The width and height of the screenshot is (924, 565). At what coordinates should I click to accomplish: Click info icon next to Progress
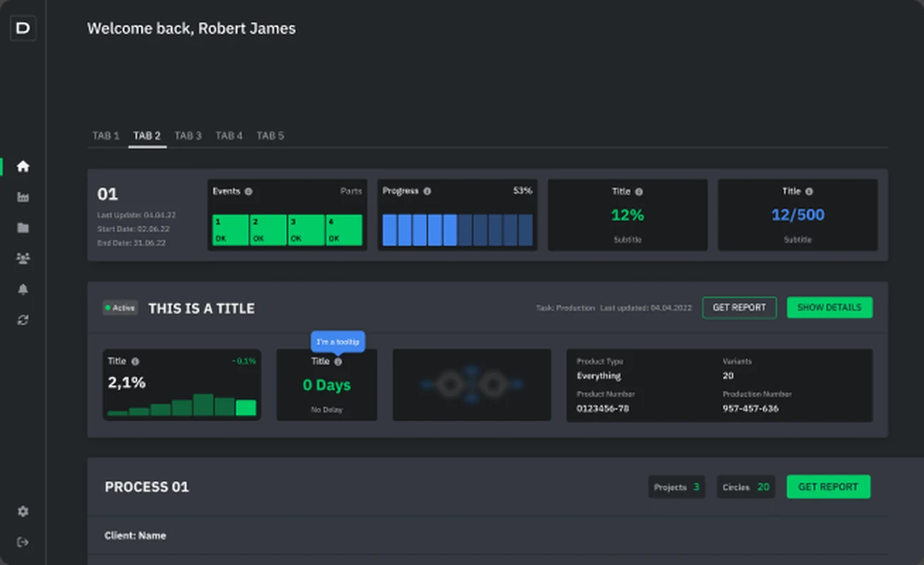coord(427,191)
